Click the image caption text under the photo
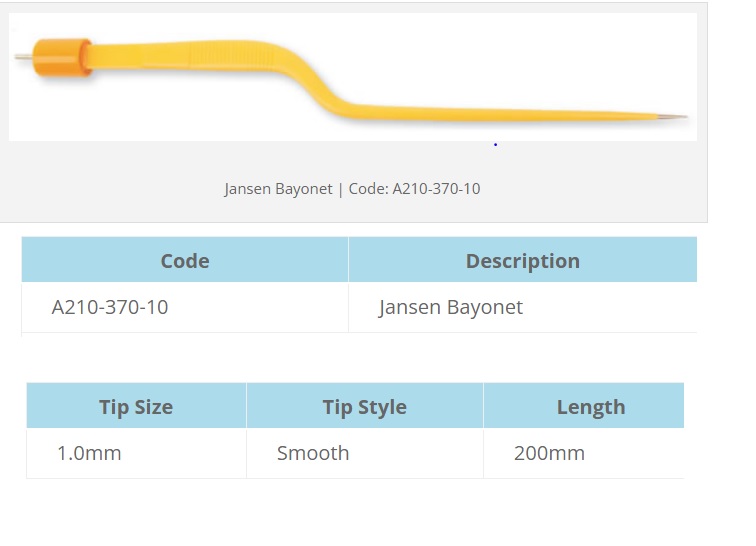This screenshot has height=546, width=756. [x=352, y=188]
